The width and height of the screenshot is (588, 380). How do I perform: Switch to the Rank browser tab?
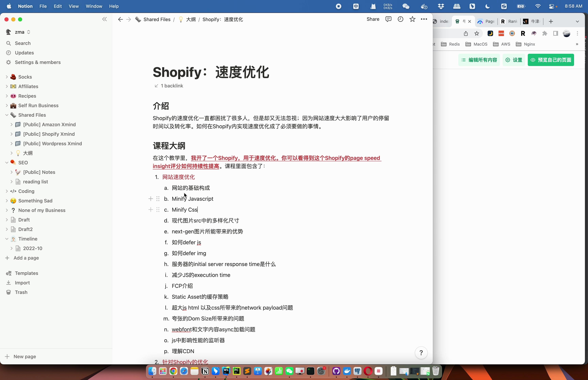click(509, 21)
